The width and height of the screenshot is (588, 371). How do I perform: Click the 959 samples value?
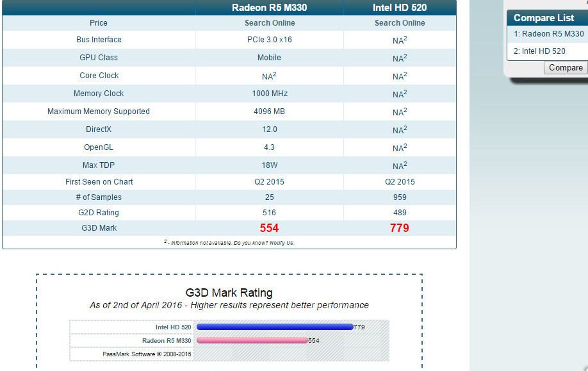(x=400, y=197)
